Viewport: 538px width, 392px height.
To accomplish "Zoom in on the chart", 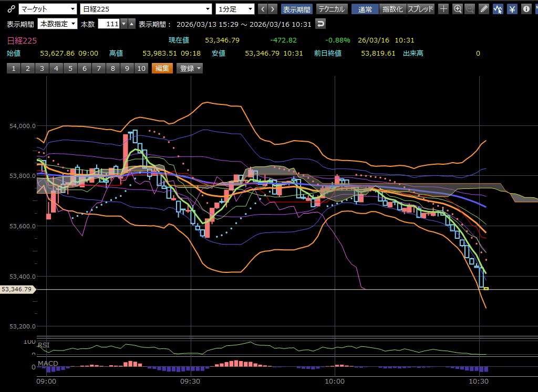I will (458, 9).
